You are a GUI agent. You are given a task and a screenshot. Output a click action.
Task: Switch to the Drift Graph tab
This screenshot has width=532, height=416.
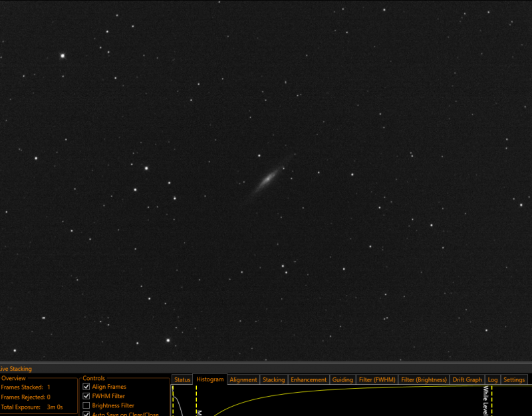tap(467, 379)
